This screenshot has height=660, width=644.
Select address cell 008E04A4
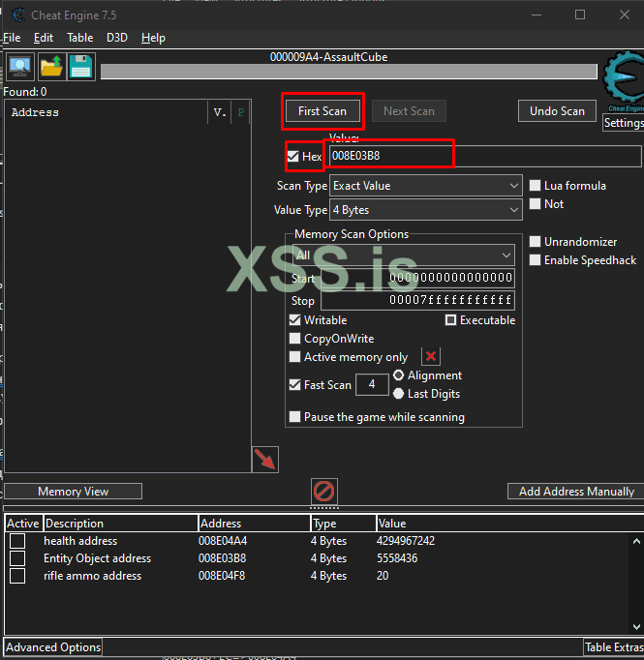click(223, 541)
